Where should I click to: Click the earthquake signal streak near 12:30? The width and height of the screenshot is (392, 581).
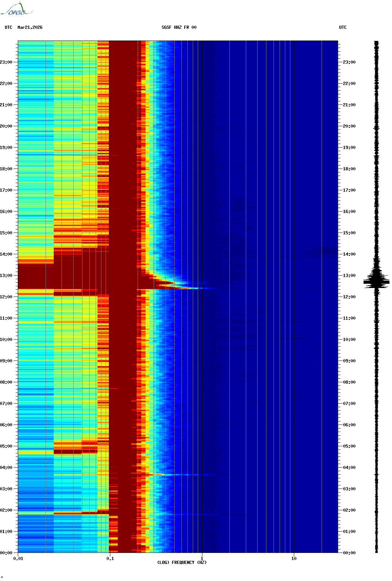[x=178, y=286]
